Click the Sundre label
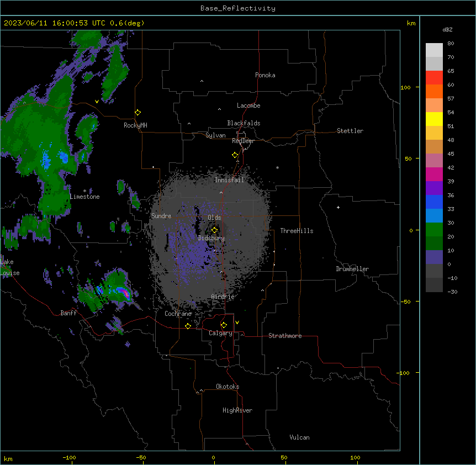 [x=161, y=216]
